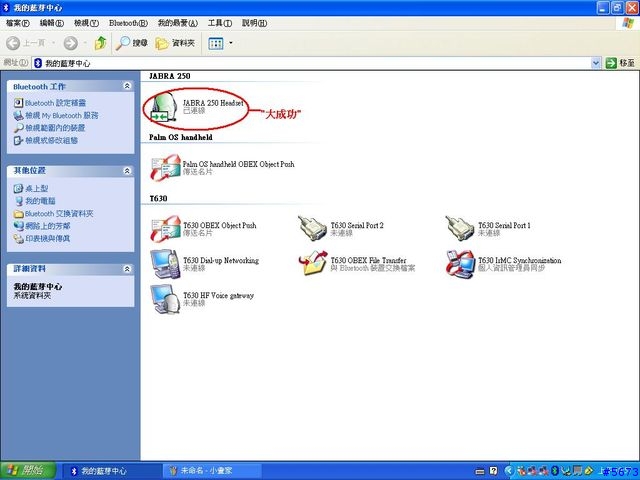
Task: Collapse the 詳細資料 panel
Action: pyautogui.click(x=127, y=269)
